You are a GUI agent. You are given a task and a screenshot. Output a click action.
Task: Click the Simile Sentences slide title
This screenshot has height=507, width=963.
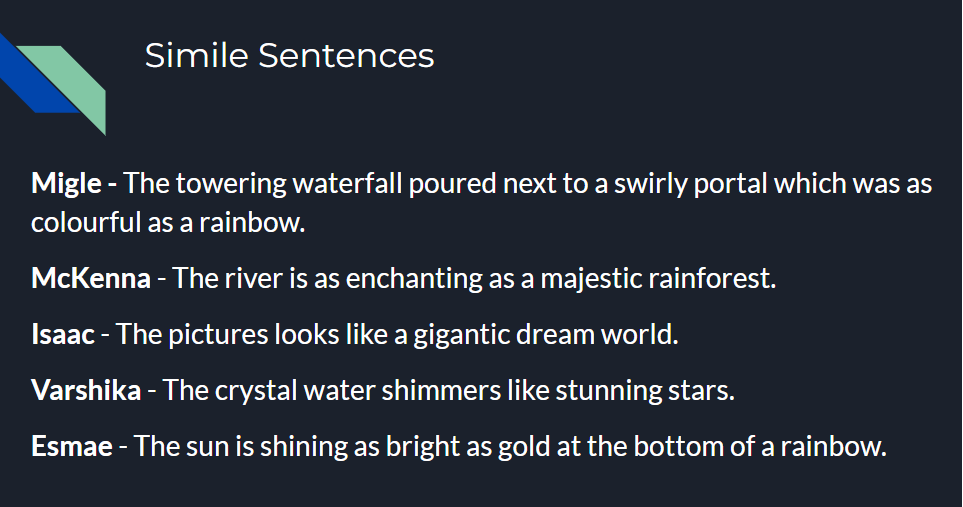point(289,56)
